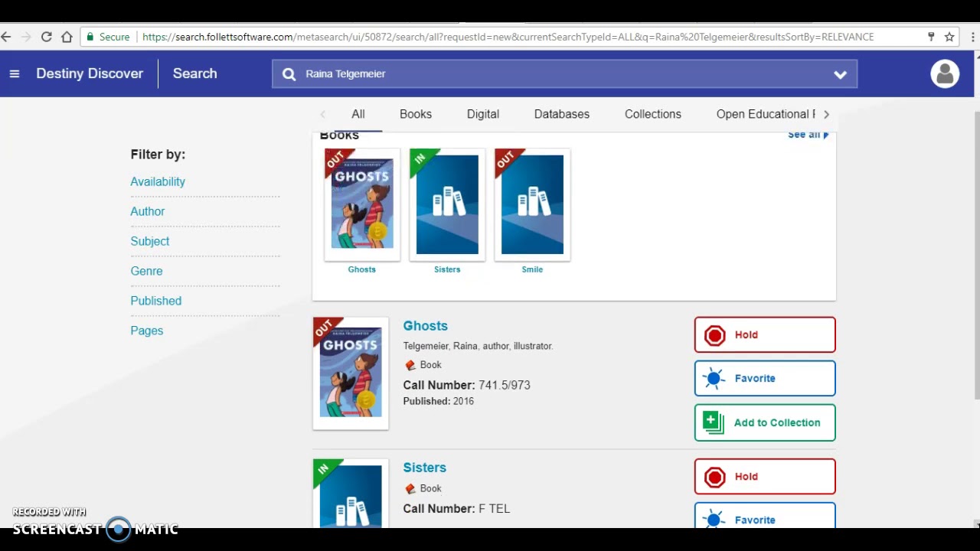Screen dimensions: 980x551
Task: Click the Telgemeier, Raina author line
Action: 478,346
